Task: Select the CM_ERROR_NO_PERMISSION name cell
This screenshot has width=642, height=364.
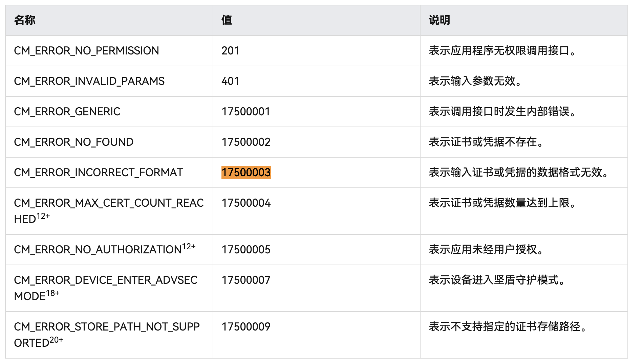Action: [86, 51]
